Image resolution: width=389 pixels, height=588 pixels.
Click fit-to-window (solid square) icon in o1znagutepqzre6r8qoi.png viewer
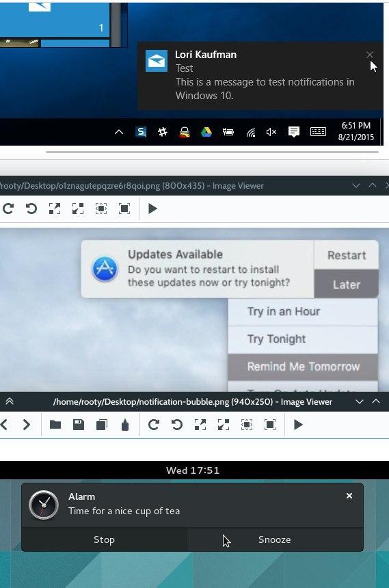[124, 209]
